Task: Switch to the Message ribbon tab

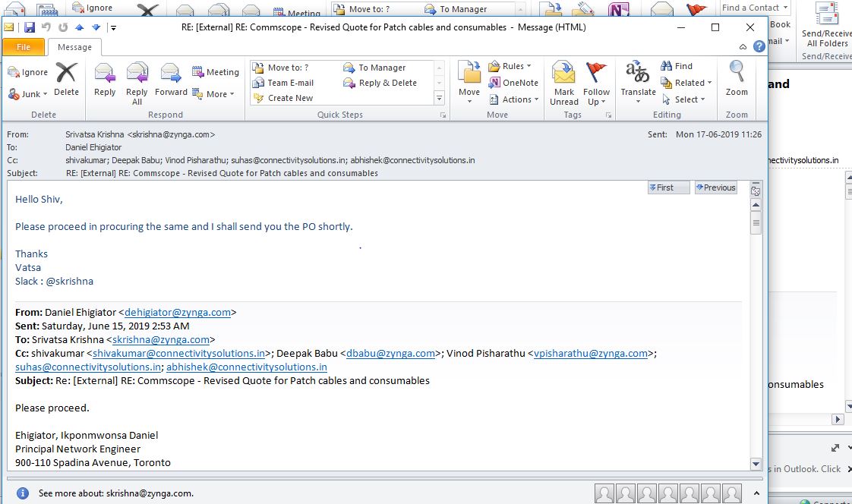Action: coord(74,47)
